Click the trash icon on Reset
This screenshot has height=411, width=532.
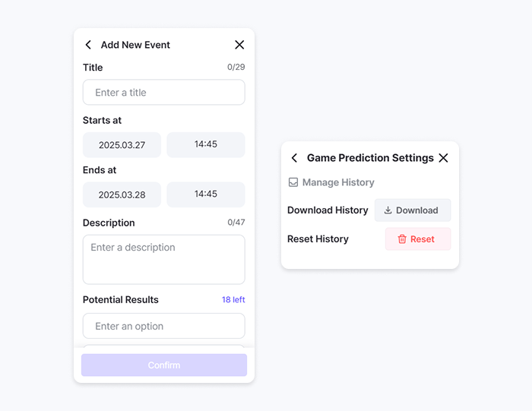click(402, 239)
